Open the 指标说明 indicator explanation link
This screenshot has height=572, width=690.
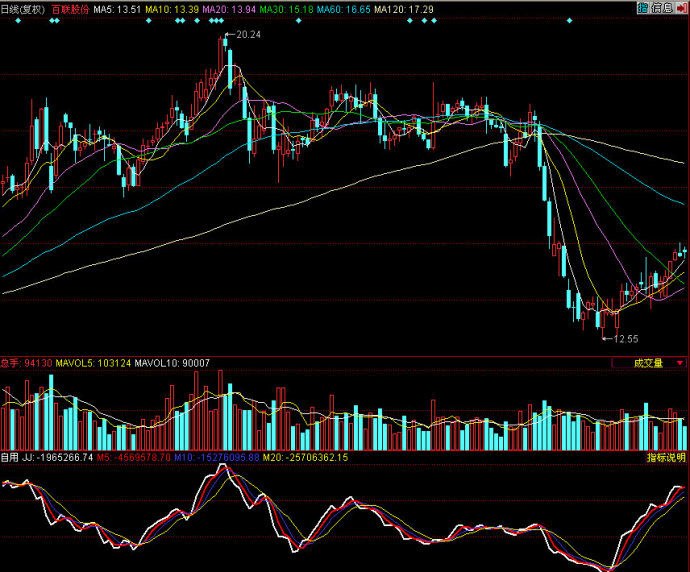(666, 458)
